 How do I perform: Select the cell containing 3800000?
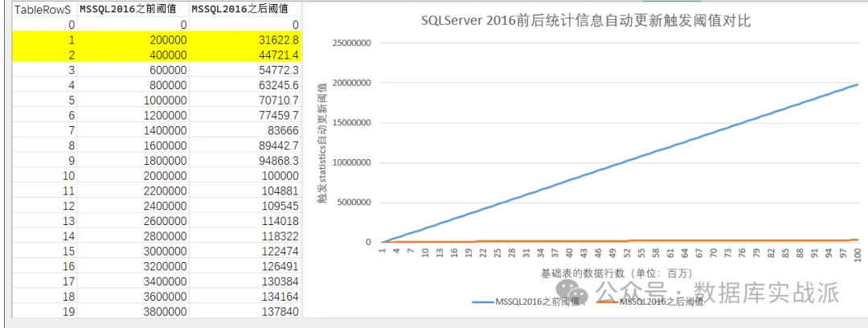pos(133,311)
